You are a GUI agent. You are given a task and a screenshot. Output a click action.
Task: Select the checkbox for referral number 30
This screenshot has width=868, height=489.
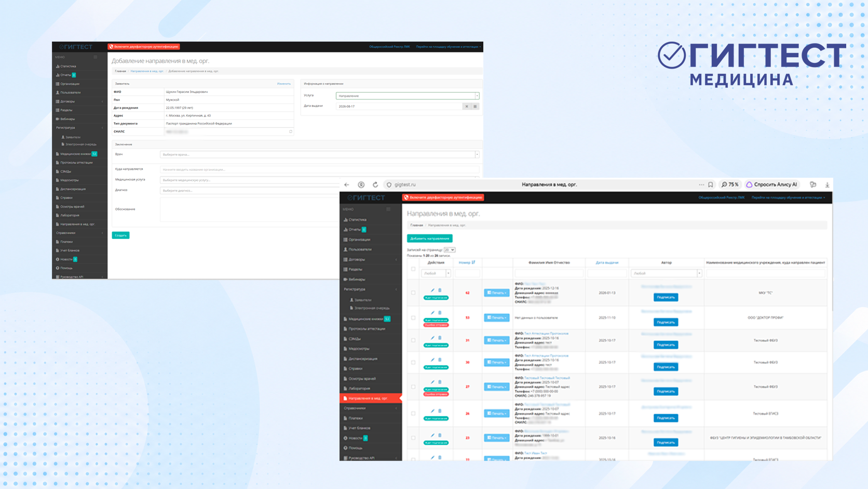pyautogui.click(x=413, y=362)
